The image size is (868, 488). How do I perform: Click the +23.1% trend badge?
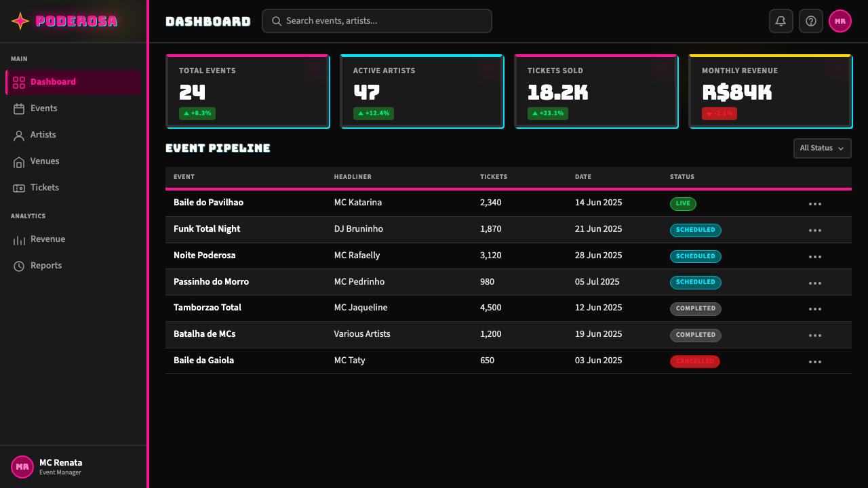click(548, 113)
